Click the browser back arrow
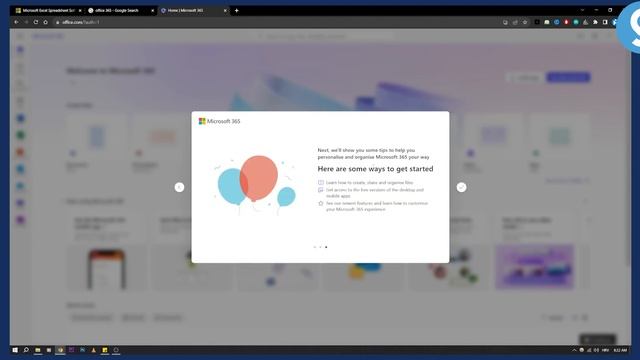The height and width of the screenshot is (360, 640). click(16, 22)
